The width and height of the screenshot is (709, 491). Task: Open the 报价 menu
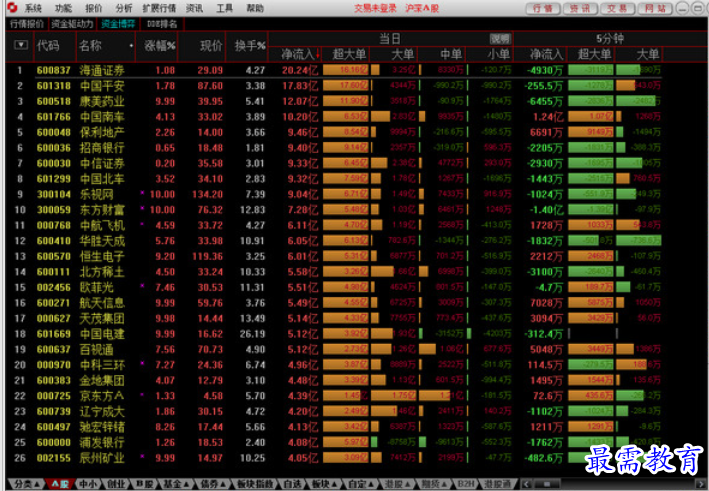pyautogui.click(x=94, y=8)
